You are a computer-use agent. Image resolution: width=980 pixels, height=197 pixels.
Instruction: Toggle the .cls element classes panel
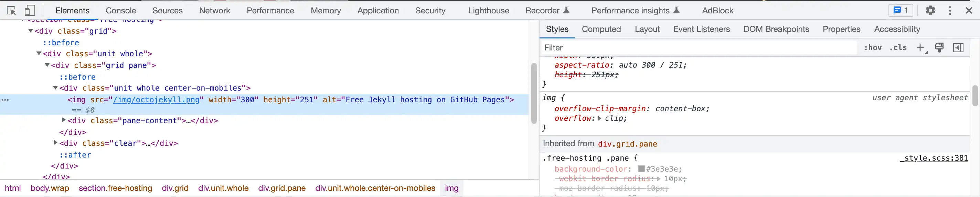tap(898, 47)
